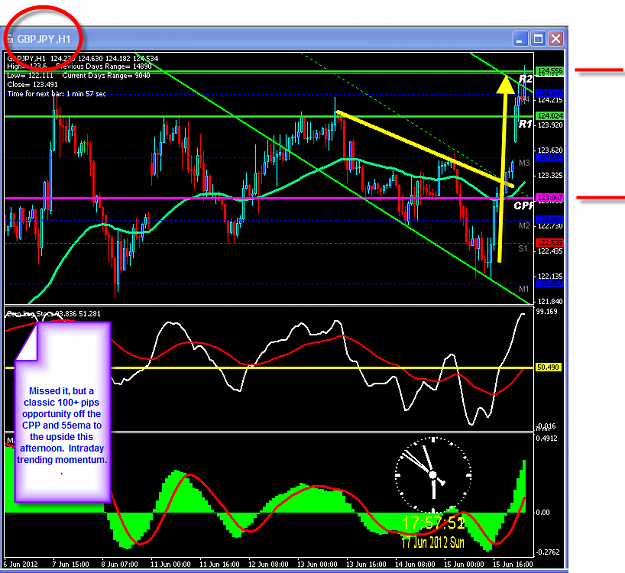Click the GBPJPY,H1 title bar text
This screenshot has width=625, height=573.
(x=44, y=39)
